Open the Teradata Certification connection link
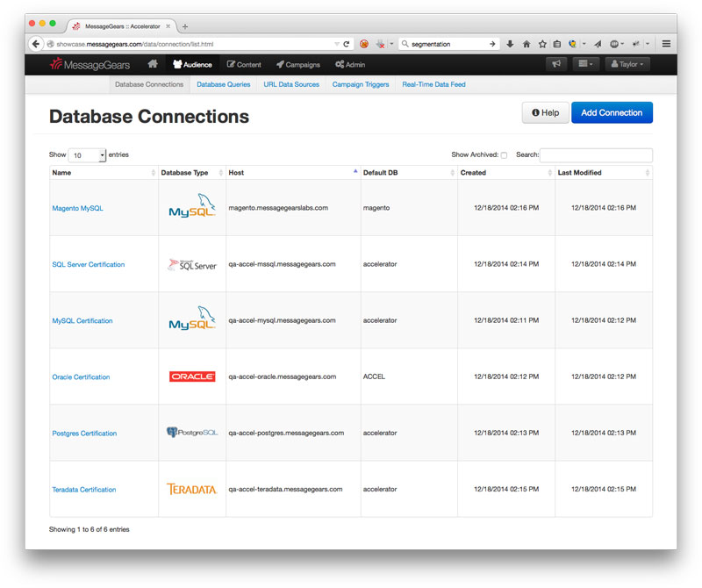Screen dimensions: 702x588 pyautogui.click(x=84, y=490)
